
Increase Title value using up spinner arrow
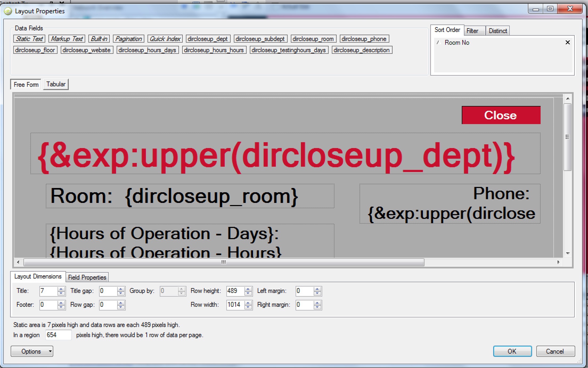pyautogui.click(x=61, y=289)
